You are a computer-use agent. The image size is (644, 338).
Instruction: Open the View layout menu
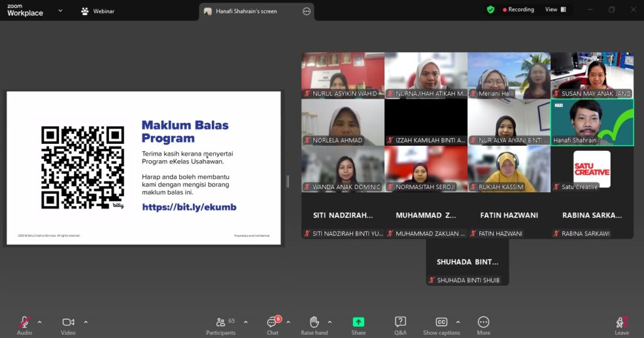coord(556,9)
